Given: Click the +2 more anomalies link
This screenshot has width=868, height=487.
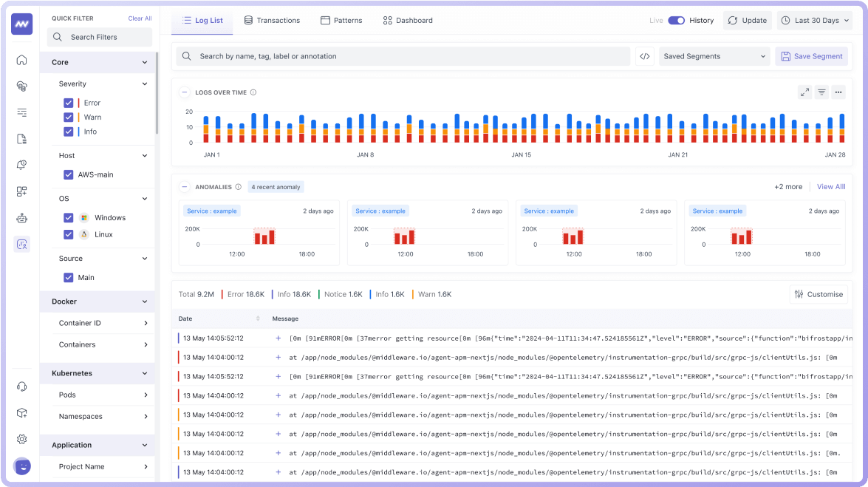Looking at the screenshot, I should (788, 187).
